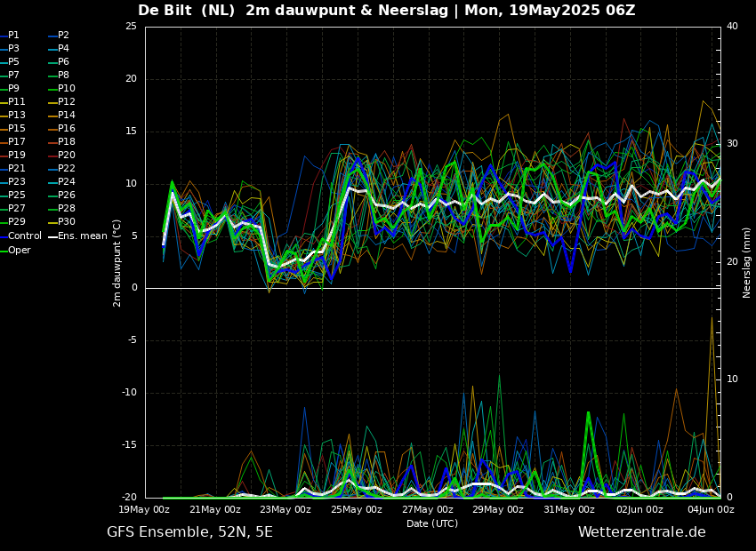Click the P21 legend label
Viewport: 756px width, 551px height.
16,168
